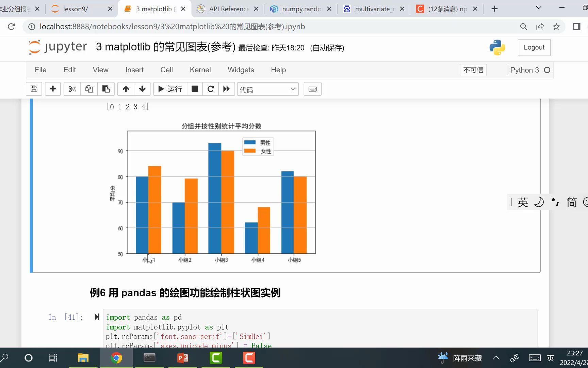This screenshot has width=588, height=368.
Task: Click the 例6 pandas heading
Action: [x=185, y=293]
